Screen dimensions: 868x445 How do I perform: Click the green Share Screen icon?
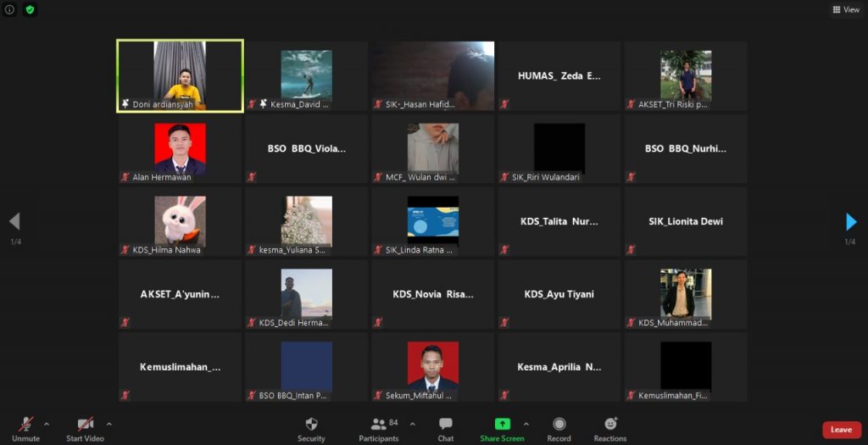pyautogui.click(x=502, y=424)
